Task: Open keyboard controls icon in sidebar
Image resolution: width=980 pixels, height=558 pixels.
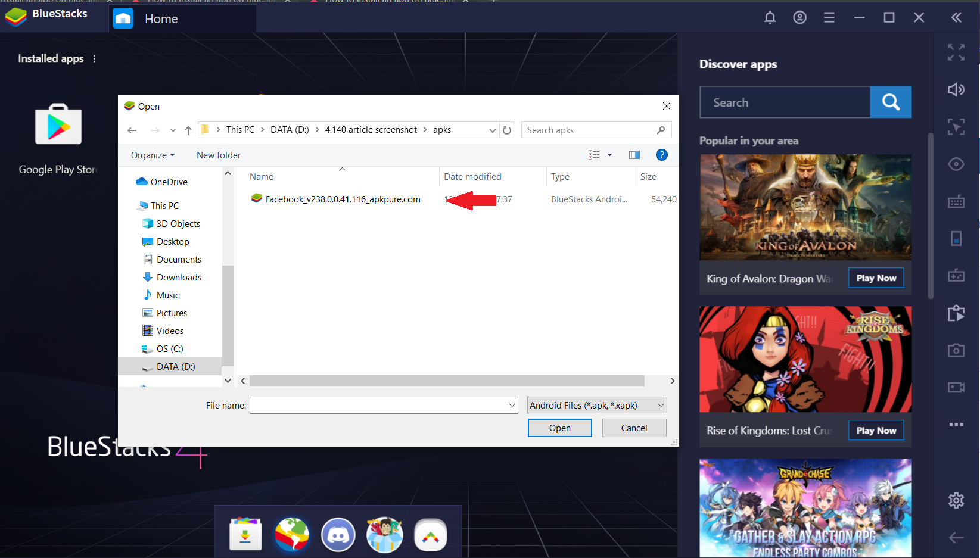Action: 956,202
